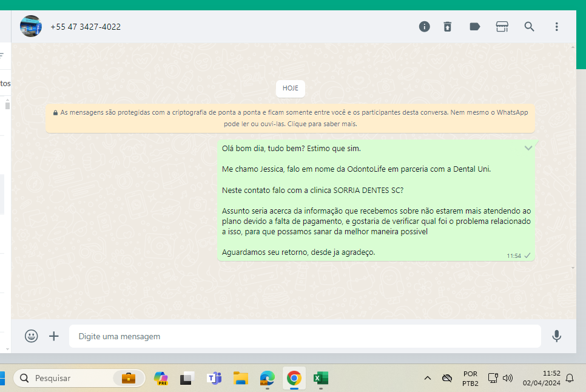Search within conversation using magnifier icon

[x=529, y=27]
